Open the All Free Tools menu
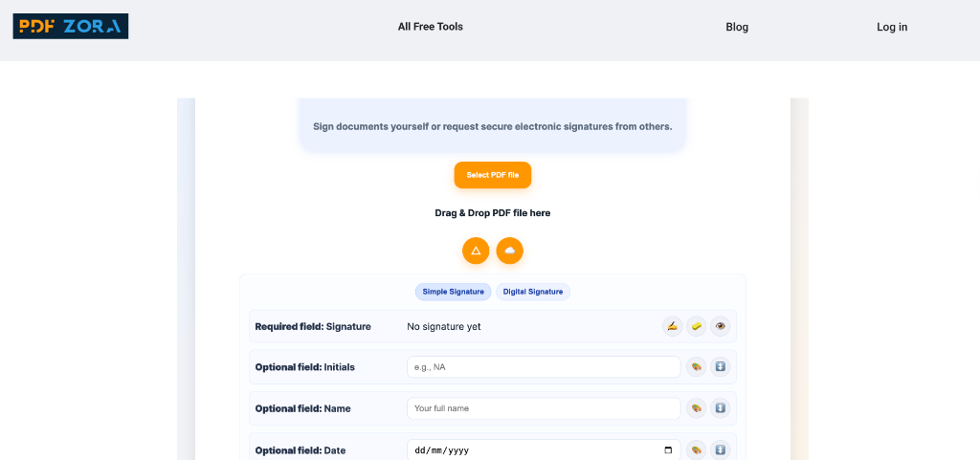Screen dimensions: 980x460 430,27
